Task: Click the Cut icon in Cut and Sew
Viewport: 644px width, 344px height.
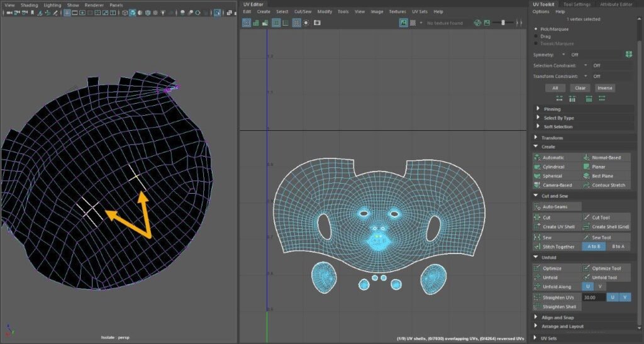Action: pos(537,218)
